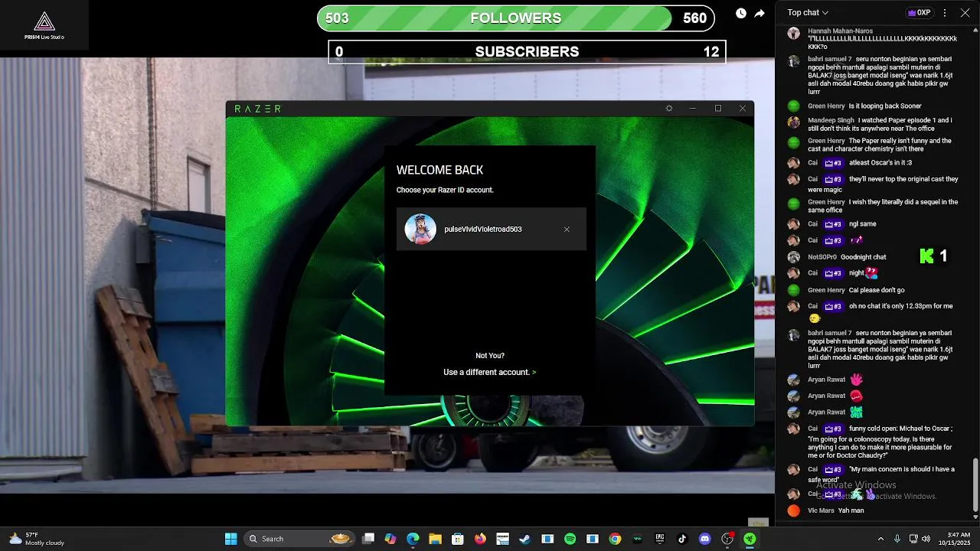Open Discord from the taskbar

[704, 539]
